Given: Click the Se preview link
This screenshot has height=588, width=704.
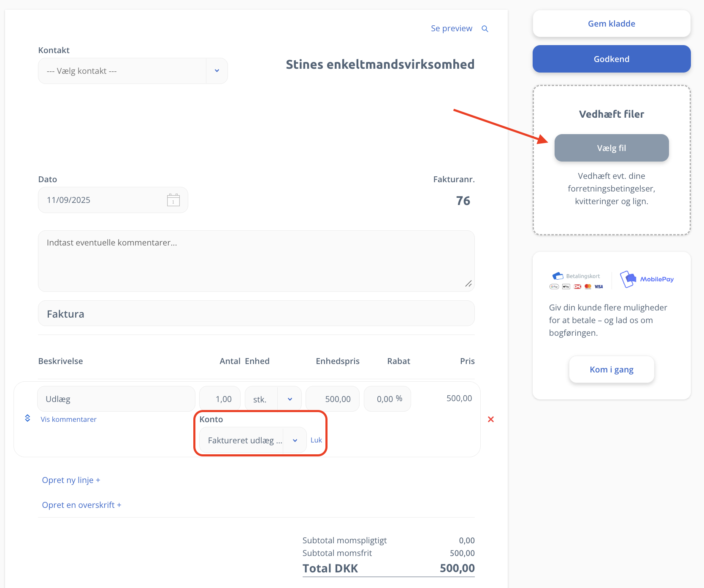Looking at the screenshot, I should 451,28.
